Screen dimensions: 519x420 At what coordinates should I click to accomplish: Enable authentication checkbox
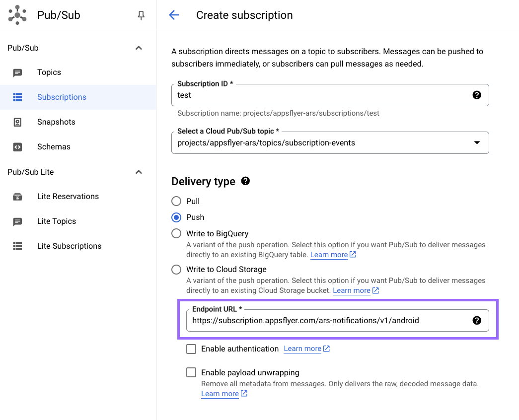191,349
